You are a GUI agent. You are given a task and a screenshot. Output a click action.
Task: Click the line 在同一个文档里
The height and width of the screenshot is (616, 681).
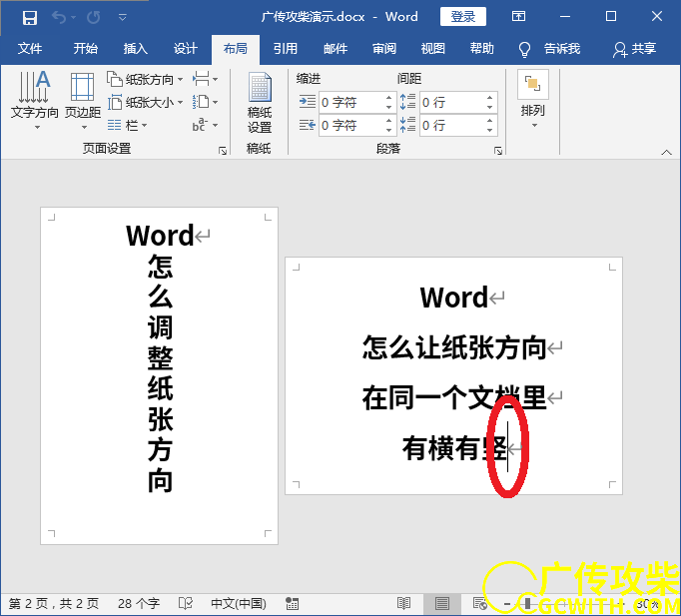(454, 397)
